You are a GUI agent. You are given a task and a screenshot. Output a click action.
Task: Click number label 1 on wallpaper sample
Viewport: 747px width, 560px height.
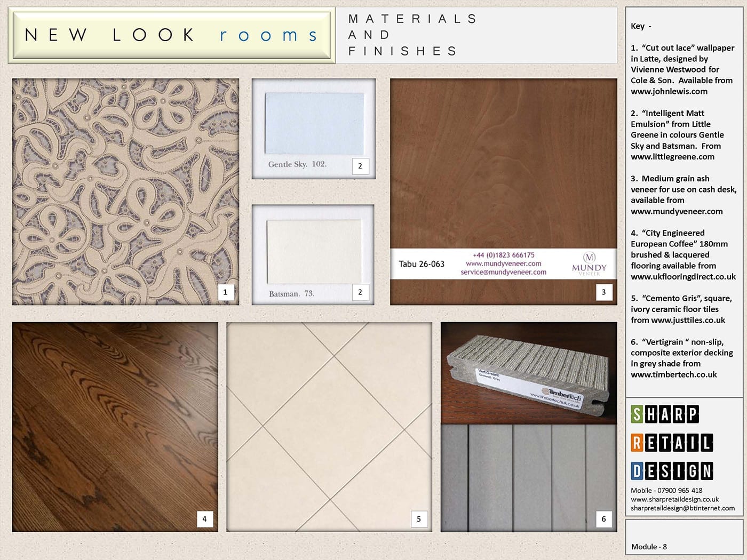[225, 292]
